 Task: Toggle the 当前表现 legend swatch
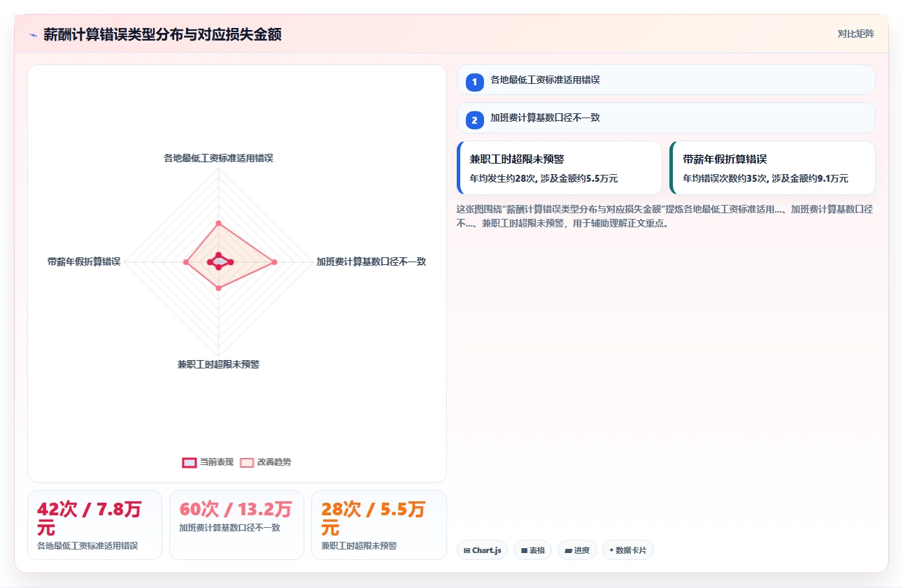pyautogui.click(x=190, y=462)
